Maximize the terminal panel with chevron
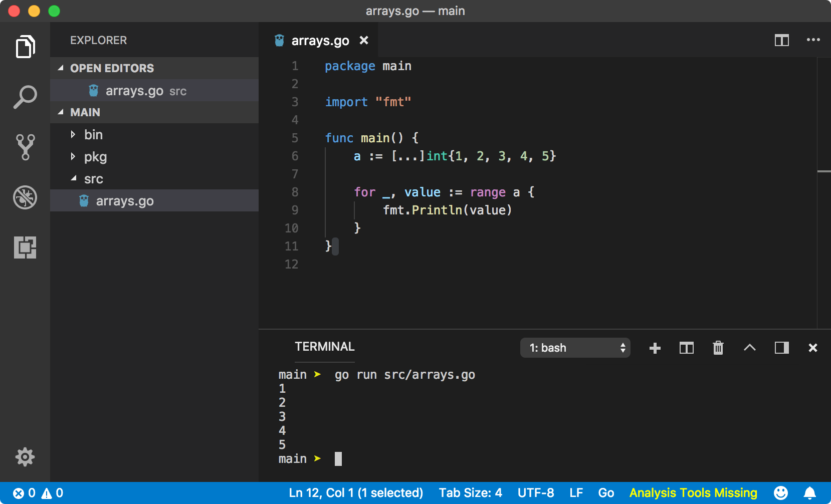Viewport: 831px width, 504px height. tap(750, 348)
